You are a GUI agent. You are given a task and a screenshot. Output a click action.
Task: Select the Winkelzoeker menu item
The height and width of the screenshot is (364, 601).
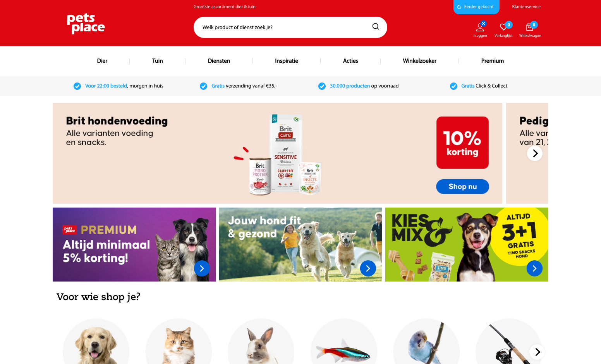[x=419, y=61]
